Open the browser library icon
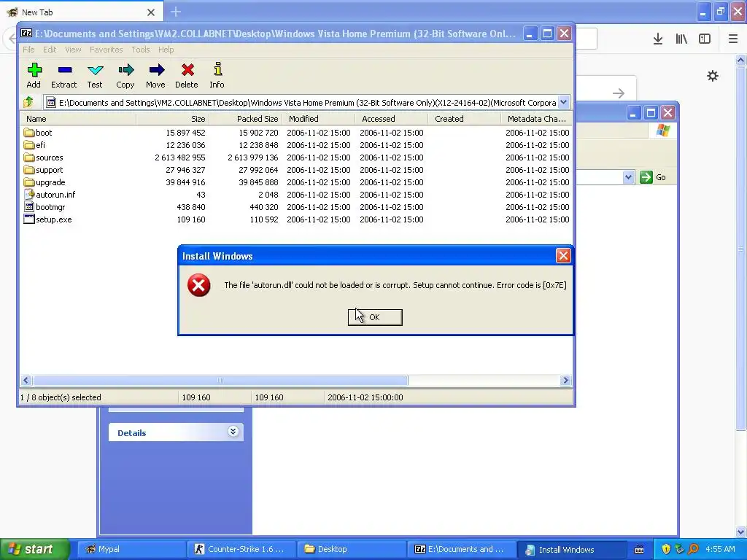The image size is (747, 560). tap(681, 39)
